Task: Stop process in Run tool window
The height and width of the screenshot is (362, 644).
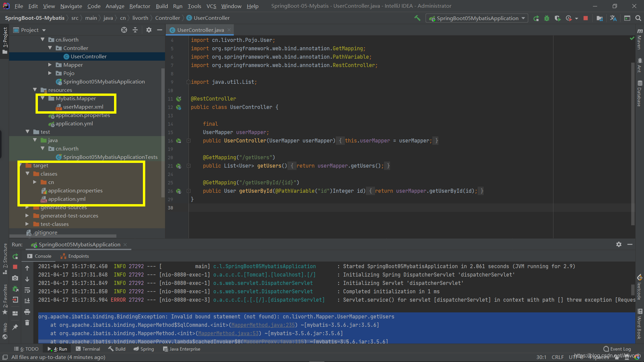Action: point(15,267)
